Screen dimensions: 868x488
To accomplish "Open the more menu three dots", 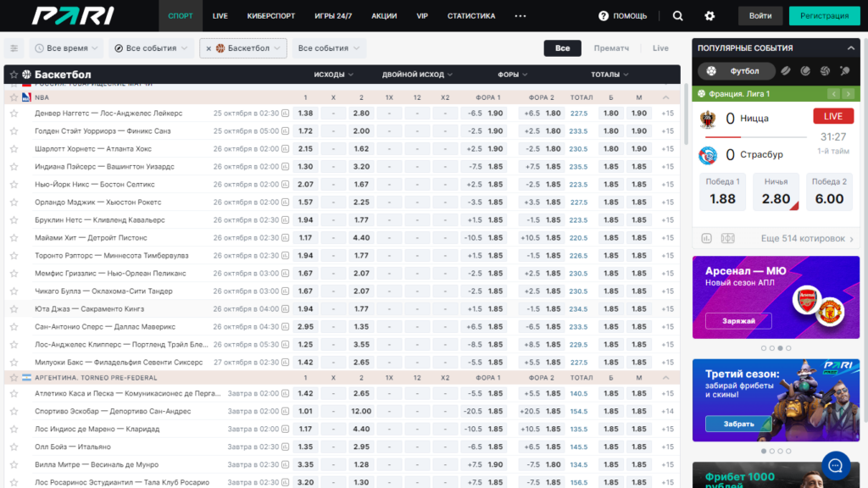I will click(520, 16).
